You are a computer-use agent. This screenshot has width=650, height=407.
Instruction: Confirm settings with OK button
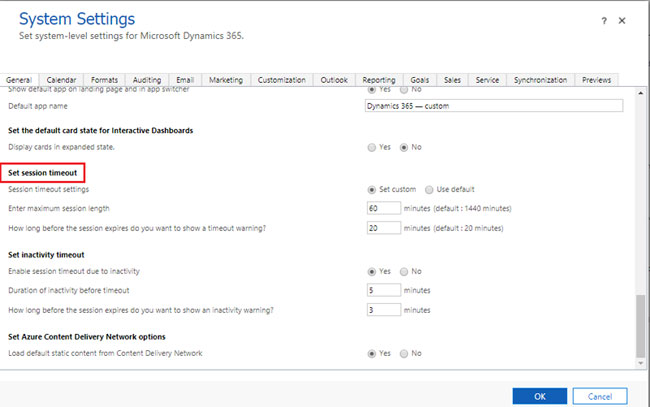(x=540, y=396)
